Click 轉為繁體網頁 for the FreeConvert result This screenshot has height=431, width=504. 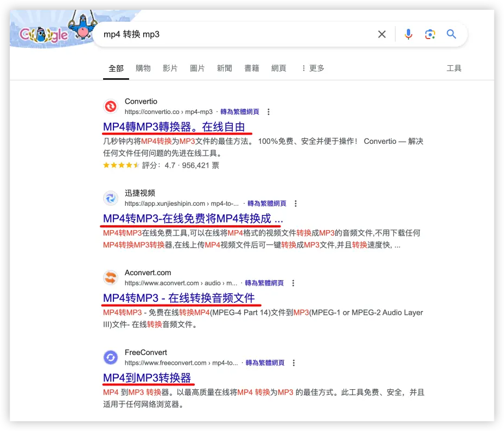click(x=265, y=363)
